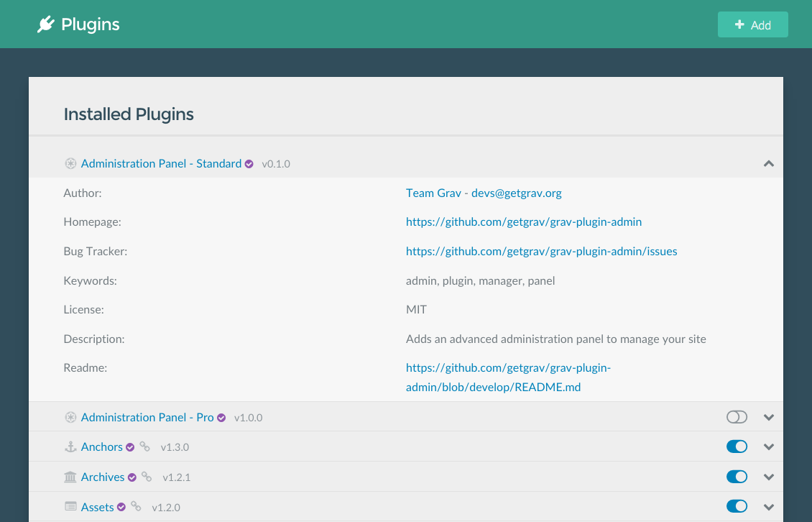Click the list icon in Assets row
812x522 pixels.
[x=70, y=506]
